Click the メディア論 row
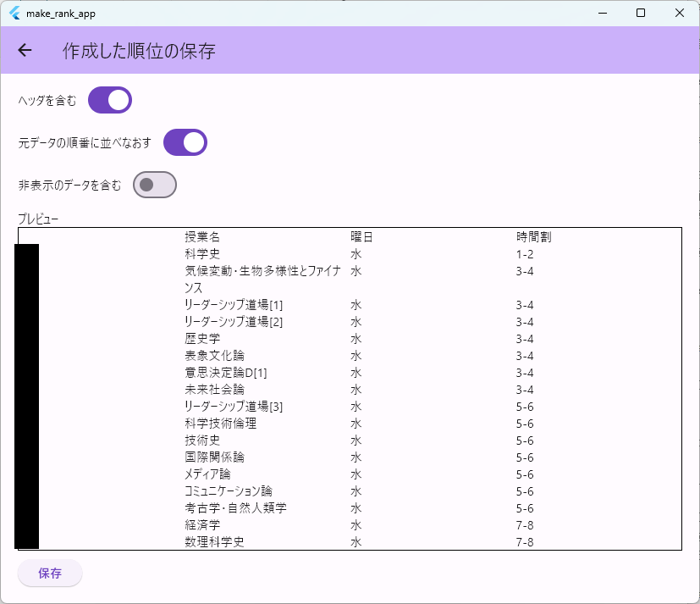Viewport: 700px width, 604px height. 207,474
